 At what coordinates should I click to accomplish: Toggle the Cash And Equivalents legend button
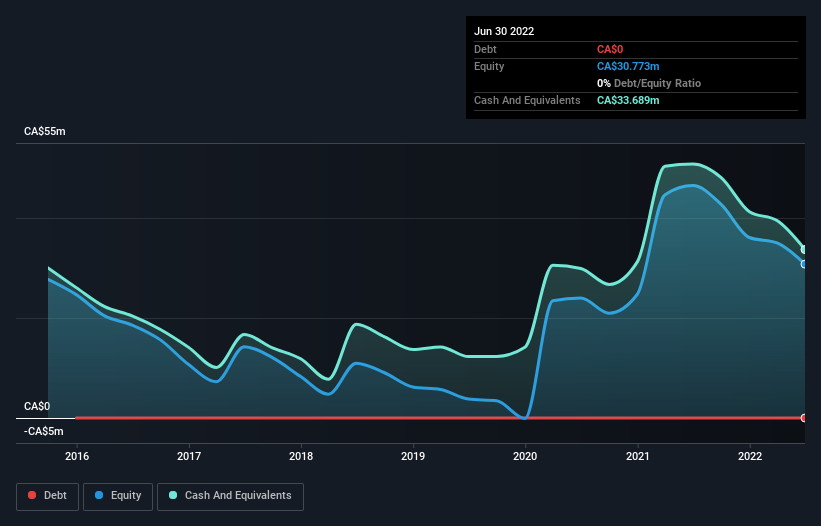click(x=230, y=496)
